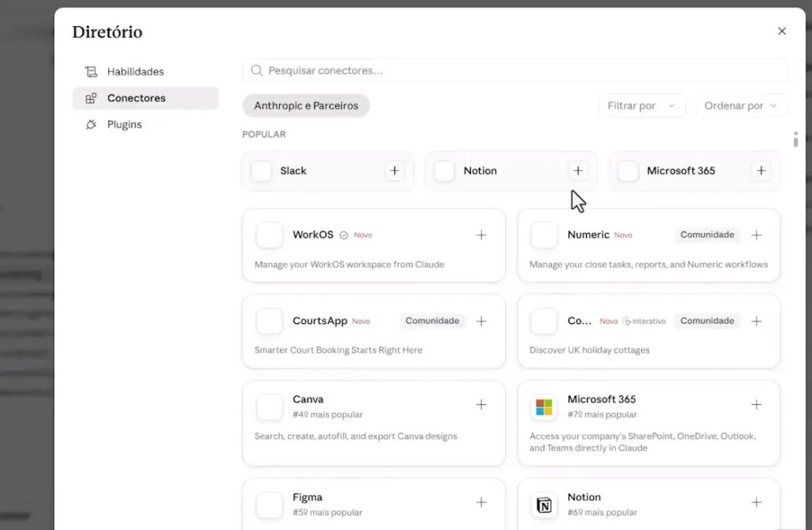
Task: Select Conectores in the sidebar
Action: coord(146,97)
